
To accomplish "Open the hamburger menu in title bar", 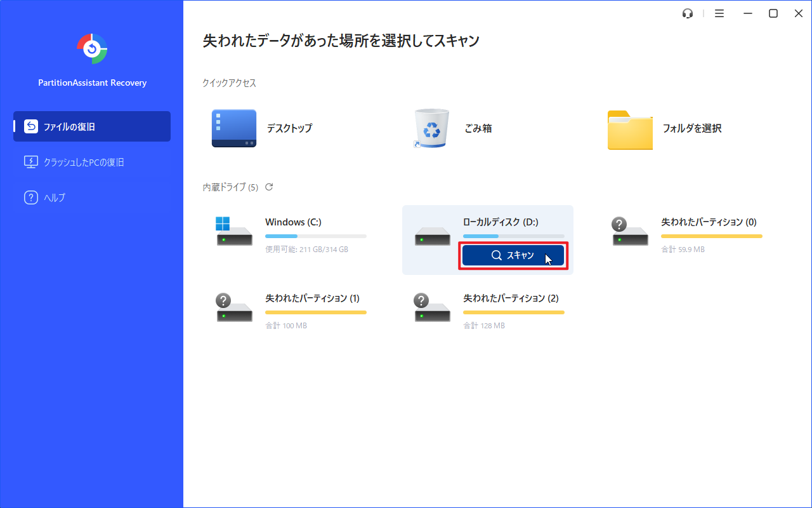I will click(719, 13).
